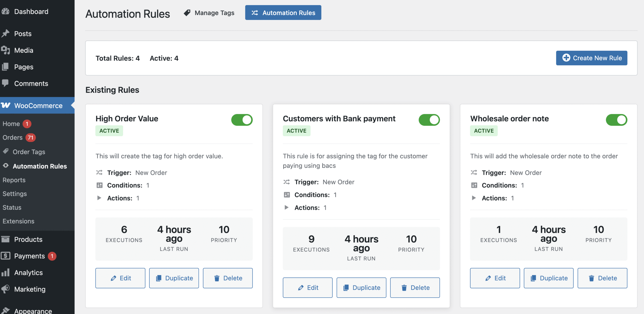Disable the High Order Value rule toggle
The height and width of the screenshot is (314, 644).
click(x=242, y=120)
